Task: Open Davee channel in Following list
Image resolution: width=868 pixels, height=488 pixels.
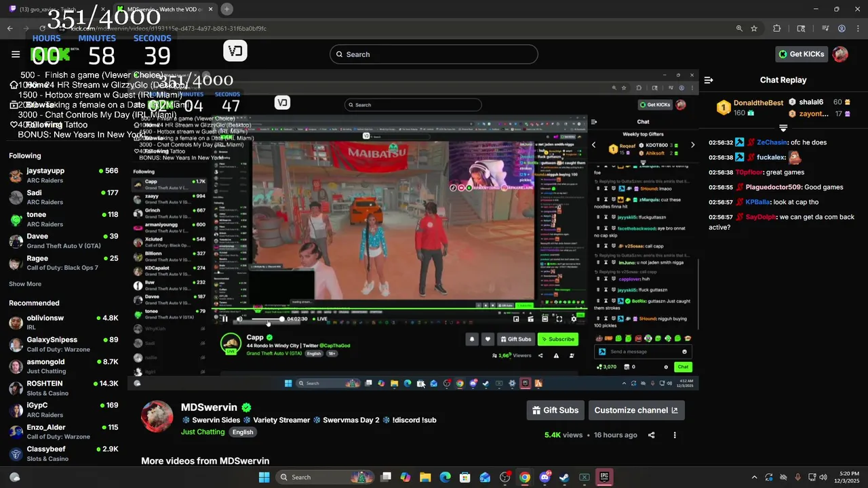Action: coord(64,241)
